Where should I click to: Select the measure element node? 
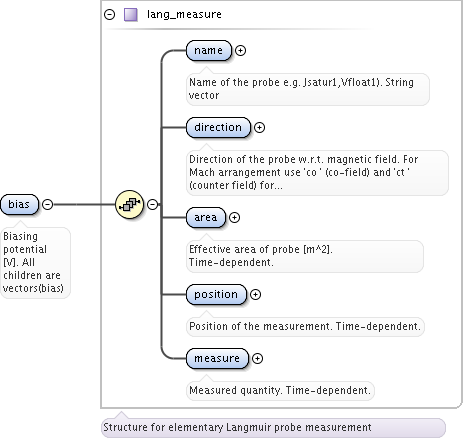click(x=217, y=358)
